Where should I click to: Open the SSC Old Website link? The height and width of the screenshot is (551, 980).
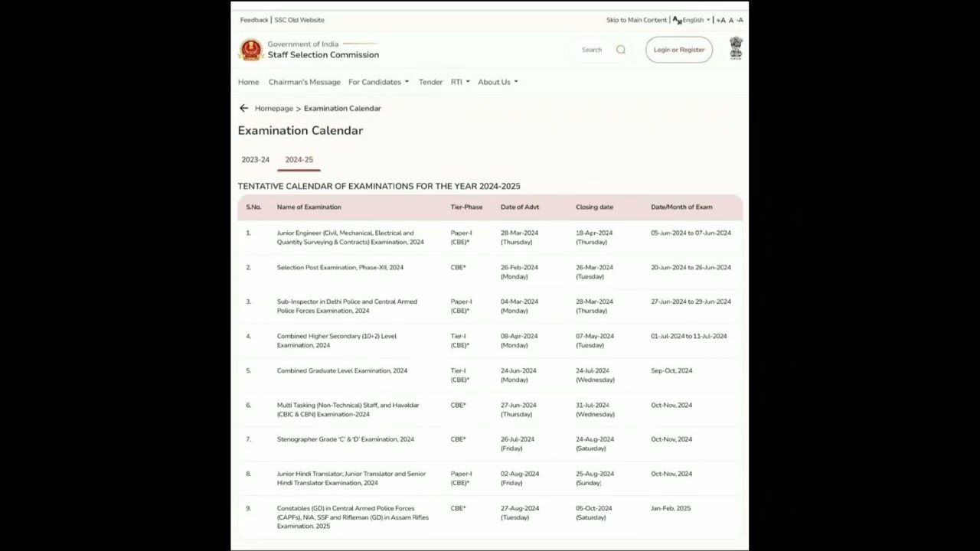pyautogui.click(x=299, y=20)
